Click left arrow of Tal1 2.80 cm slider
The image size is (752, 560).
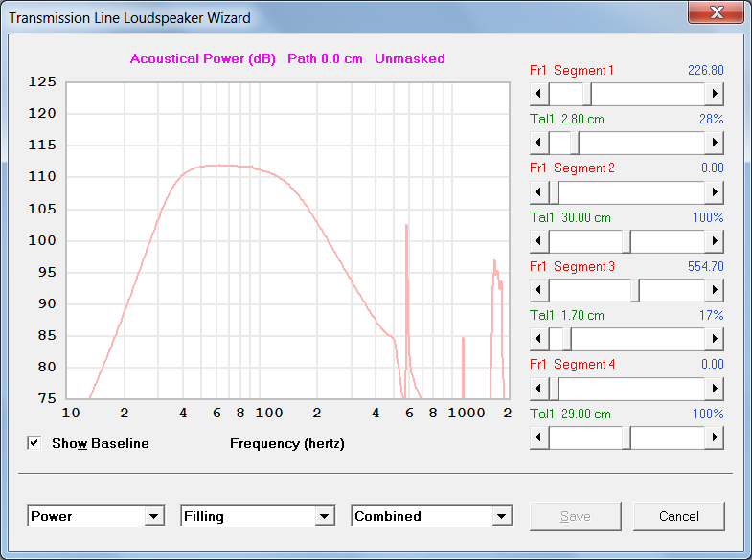(539, 143)
